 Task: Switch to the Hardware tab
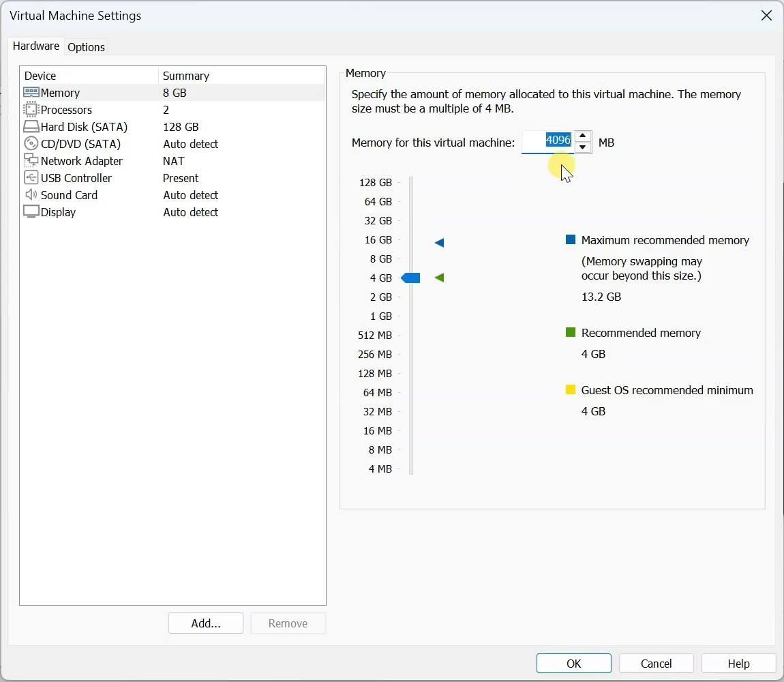pyautogui.click(x=36, y=46)
